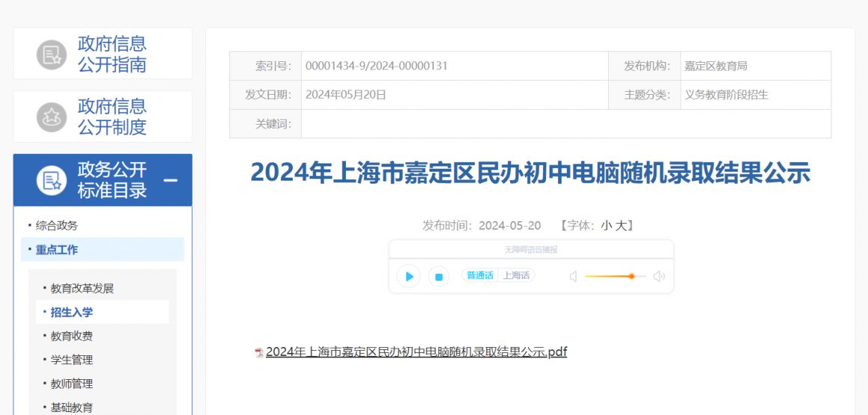Screen dimensions: 868x415
Task: Click the 政务公开标准目录 header icon
Action: 52,181
